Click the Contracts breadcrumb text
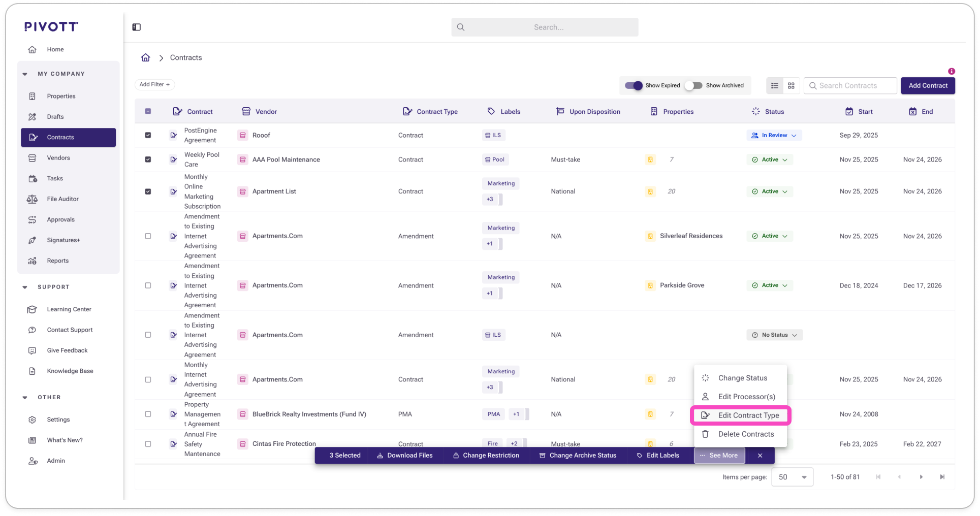The height and width of the screenshot is (516, 980). coord(186,57)
